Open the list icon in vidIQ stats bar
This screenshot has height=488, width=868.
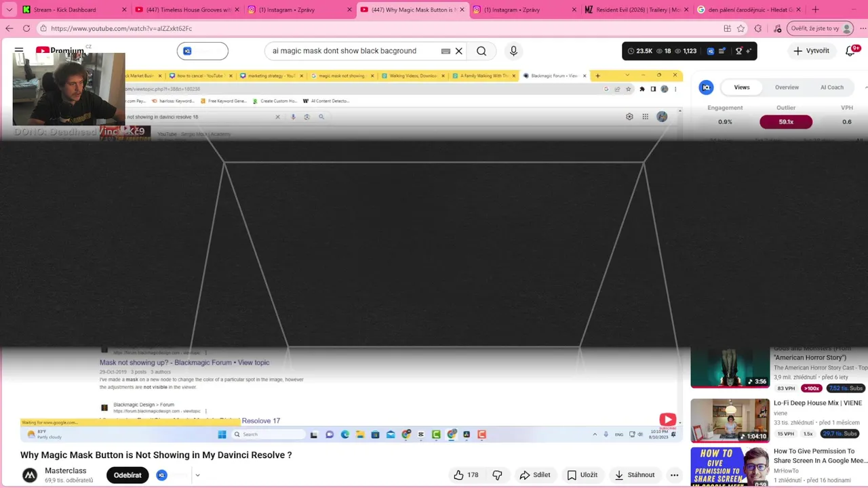click(722, 51)
